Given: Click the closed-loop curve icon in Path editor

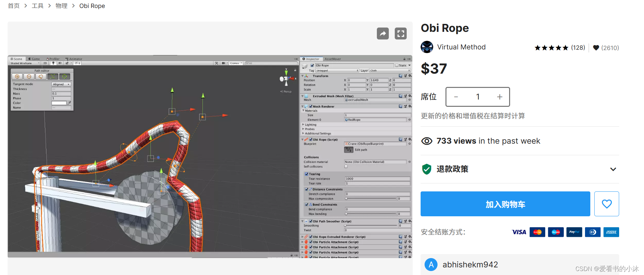Looking at the screenshot, I should [x=41, y=77].
